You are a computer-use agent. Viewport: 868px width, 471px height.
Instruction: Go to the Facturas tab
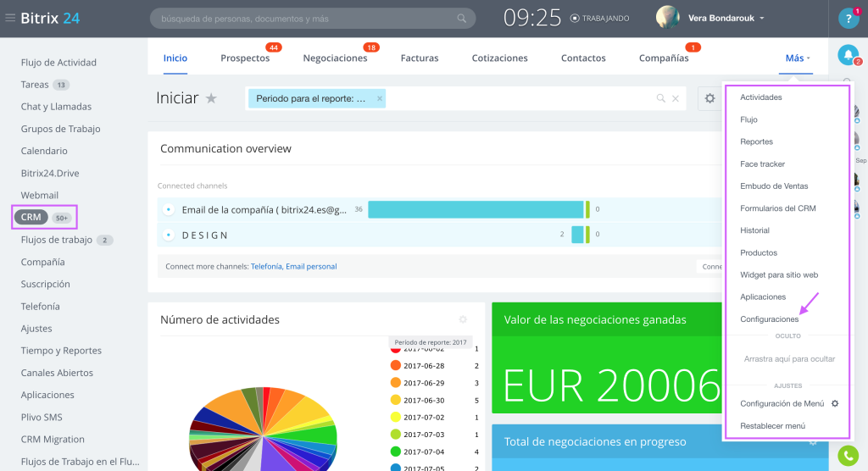click(x=420, y=58)
